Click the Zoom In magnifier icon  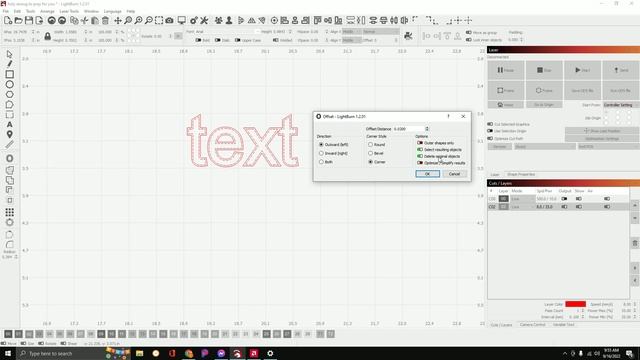pyautogui.click(x=138, y=20)
